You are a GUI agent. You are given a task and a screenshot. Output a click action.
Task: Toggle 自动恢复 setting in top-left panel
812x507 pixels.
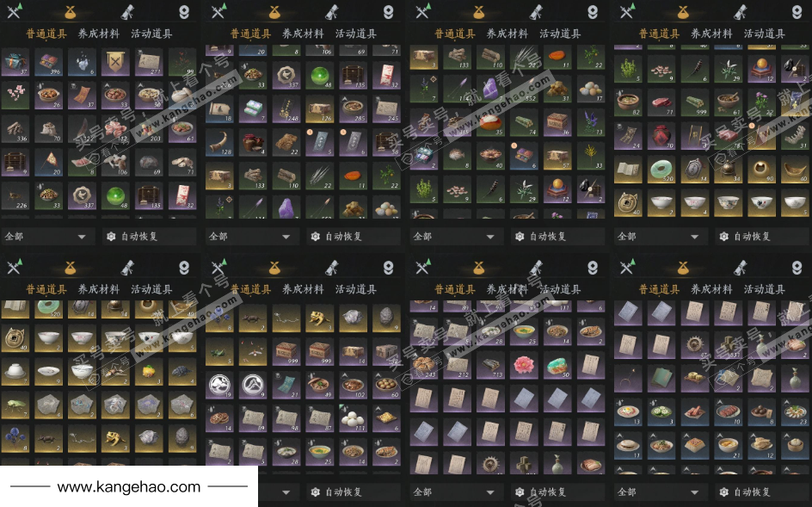[132, 237]
